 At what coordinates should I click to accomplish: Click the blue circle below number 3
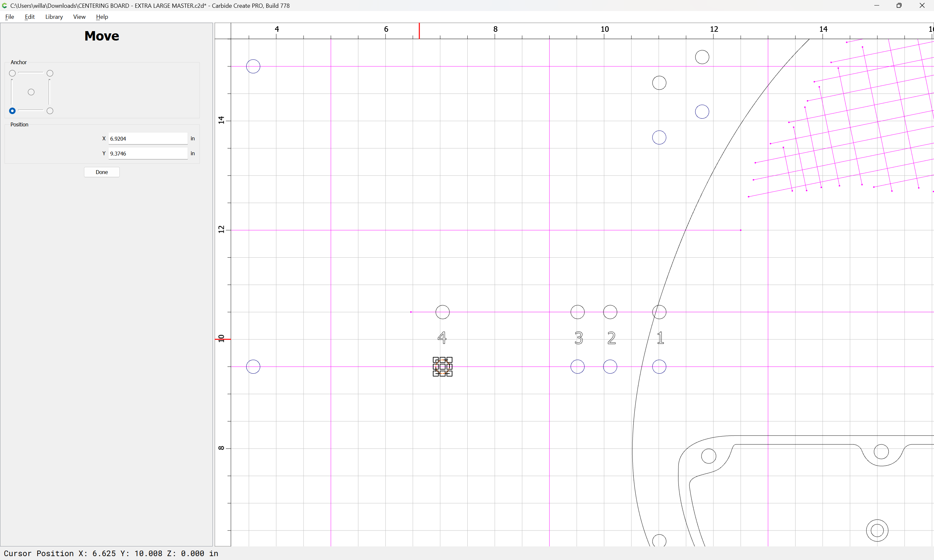578,367
